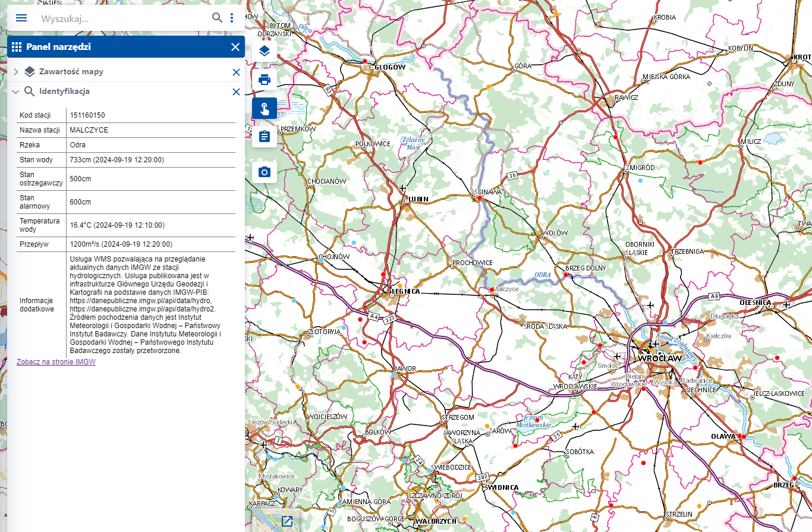Open the hamburger main menu
This screenshot has height=532, width=812.
coord(21,18)
